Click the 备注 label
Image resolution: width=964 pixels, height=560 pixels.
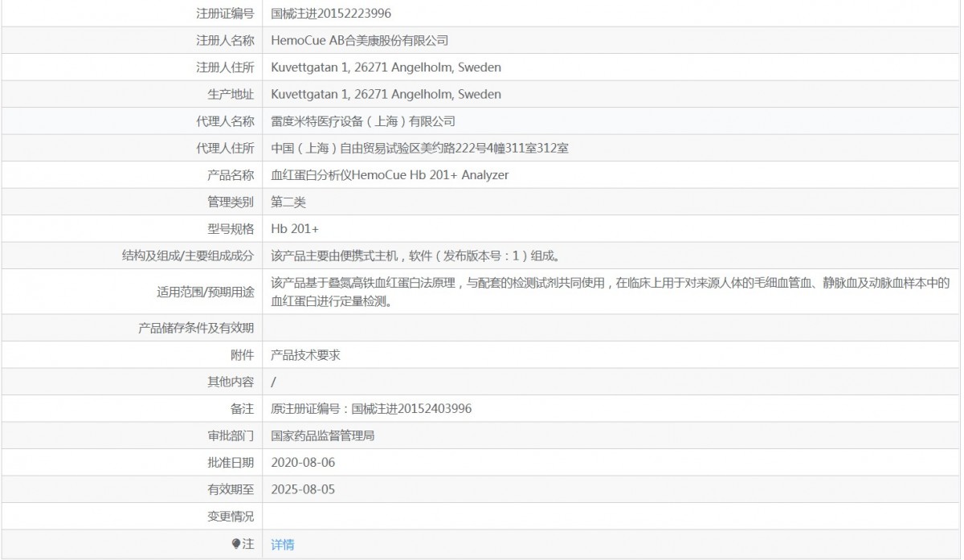pyautogui.click(x=242, y=408)
